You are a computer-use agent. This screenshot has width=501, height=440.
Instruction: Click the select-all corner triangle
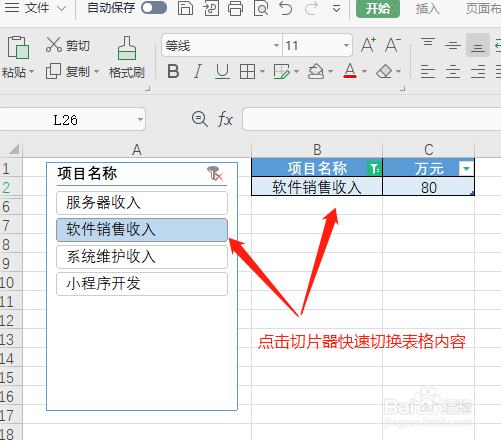(x=13, y=149)
